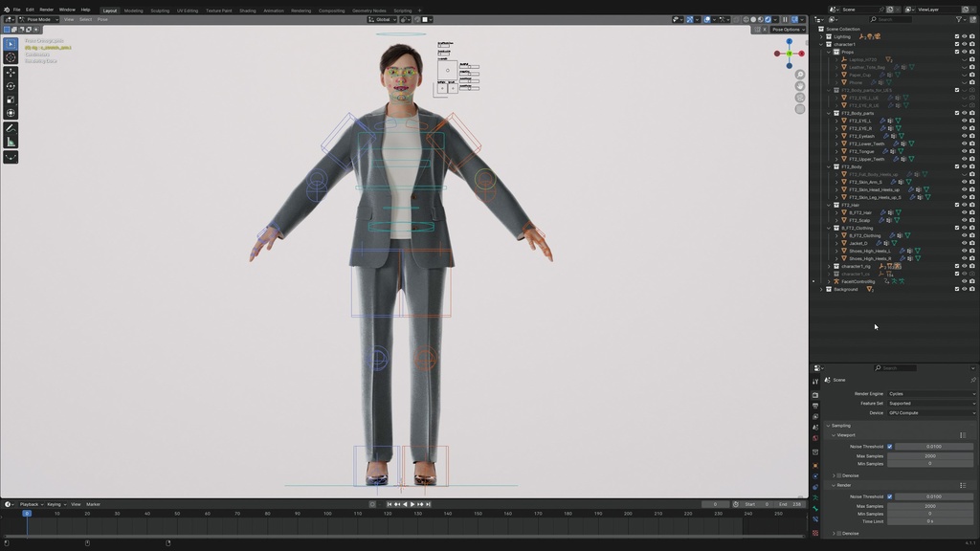Hide the Jacket_D object in the viewport

coord(965,242)
